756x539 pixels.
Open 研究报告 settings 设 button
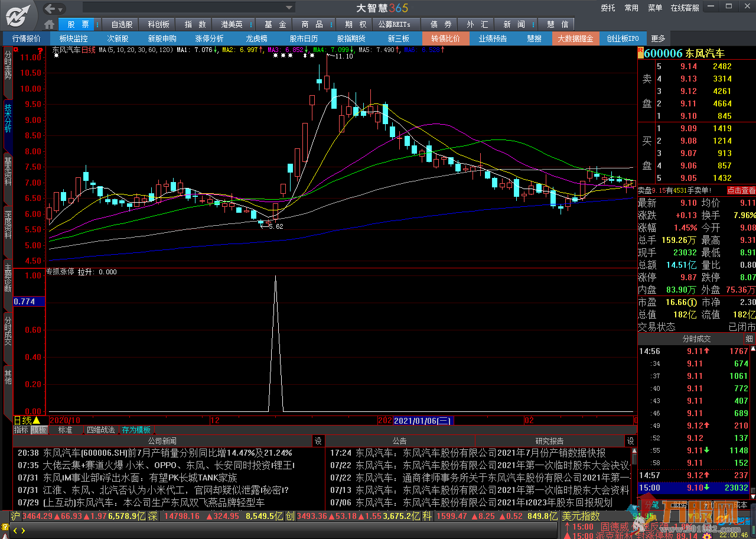click(631, 441)
